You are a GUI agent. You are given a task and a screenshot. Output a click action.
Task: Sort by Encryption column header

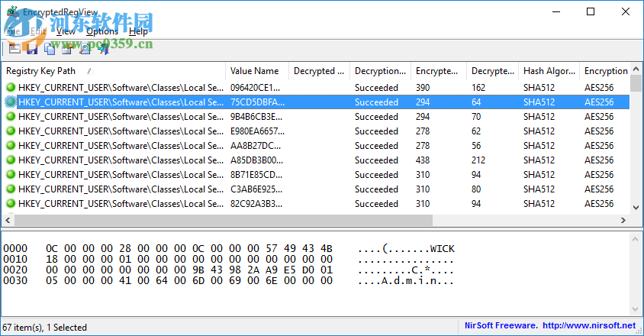coord(604,71)
